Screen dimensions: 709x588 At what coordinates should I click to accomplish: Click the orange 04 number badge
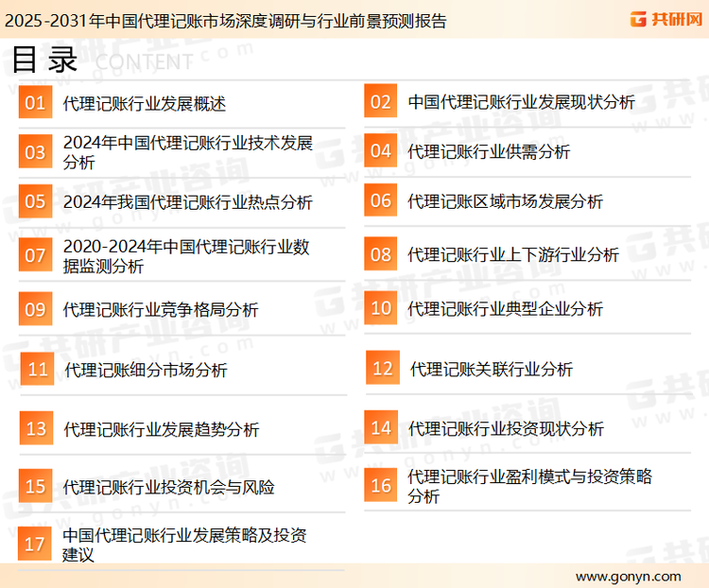pyautogui.click(x=381, y=150)
